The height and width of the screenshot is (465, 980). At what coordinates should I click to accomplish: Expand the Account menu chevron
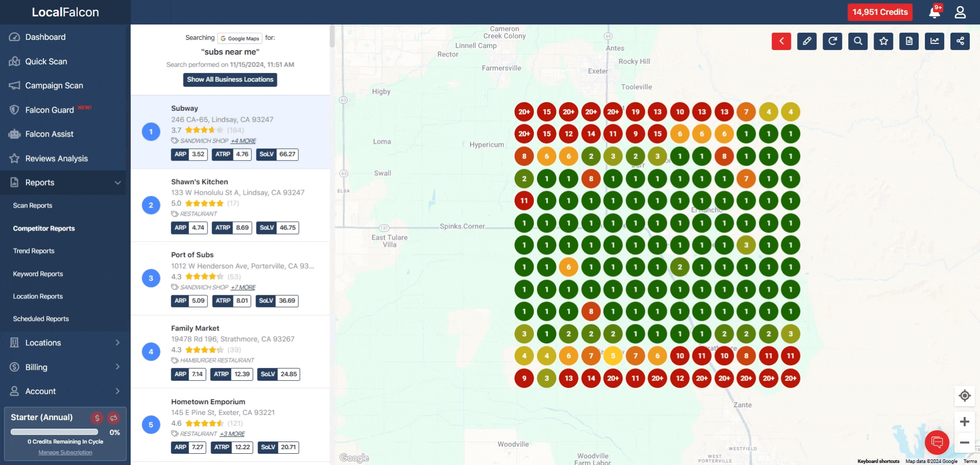118,391
